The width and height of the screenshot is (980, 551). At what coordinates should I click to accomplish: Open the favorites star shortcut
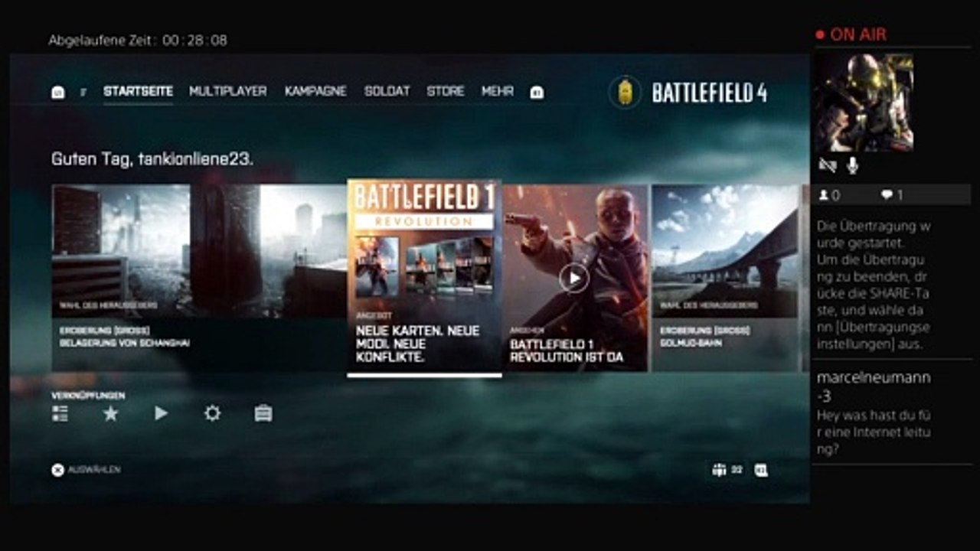click(111, 413)
